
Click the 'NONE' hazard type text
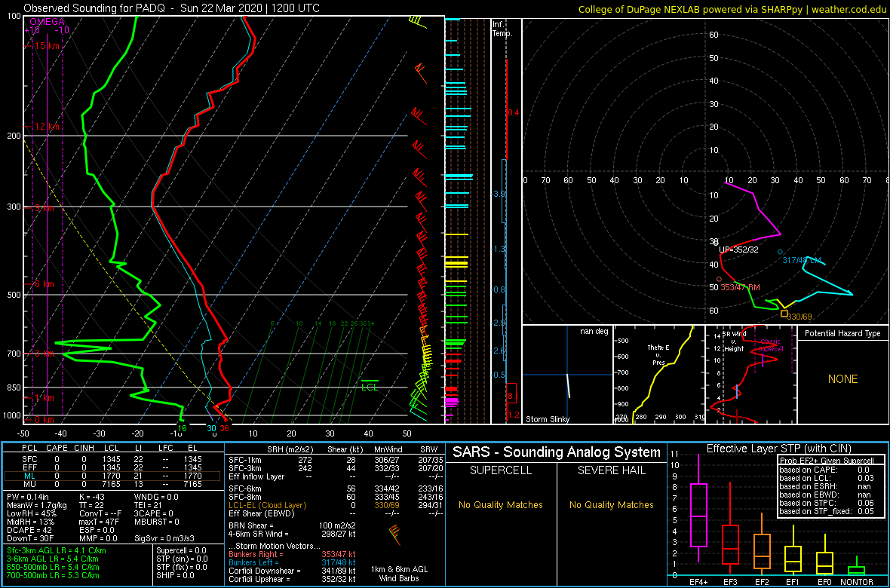(x=842, y=379)
